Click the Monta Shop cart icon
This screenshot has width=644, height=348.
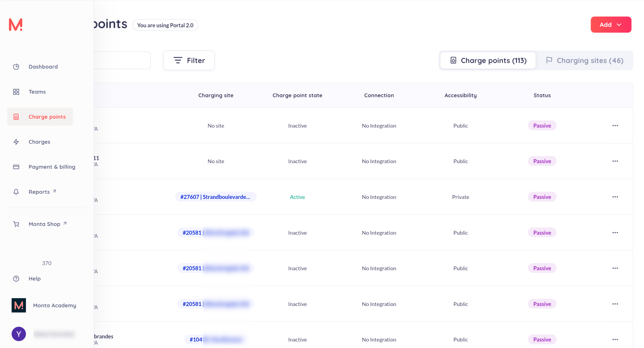click(x=16, y=224)
